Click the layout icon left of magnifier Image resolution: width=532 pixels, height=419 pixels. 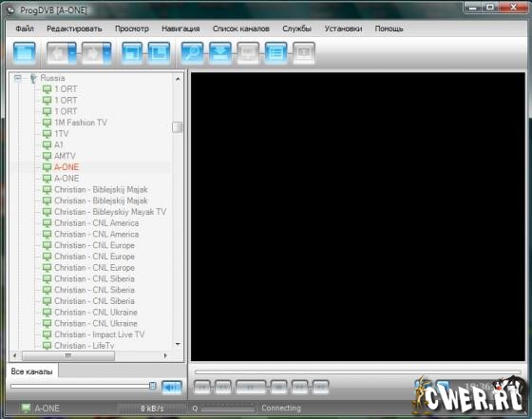pos(160,53)
